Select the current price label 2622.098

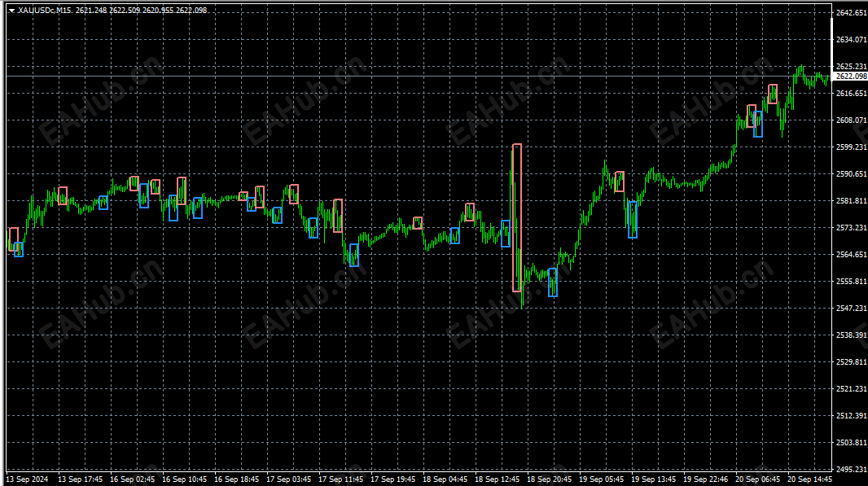851,77
